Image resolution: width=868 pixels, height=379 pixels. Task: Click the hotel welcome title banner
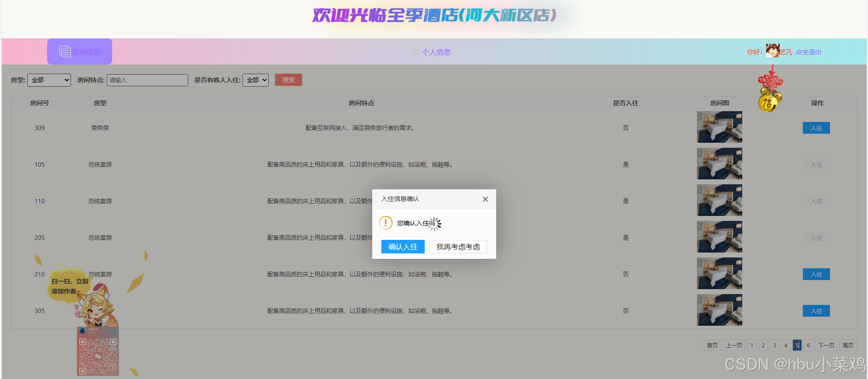coord(434,15)
